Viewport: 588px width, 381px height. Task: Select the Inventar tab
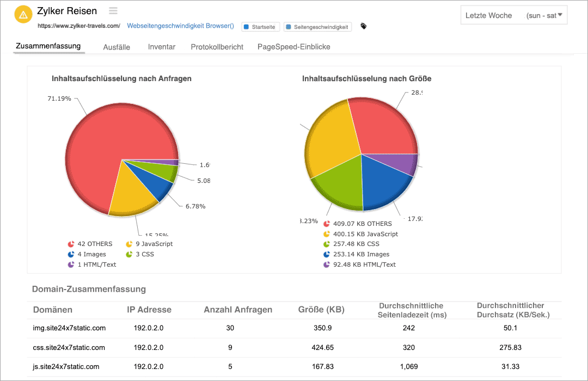[x=162, y=47]
